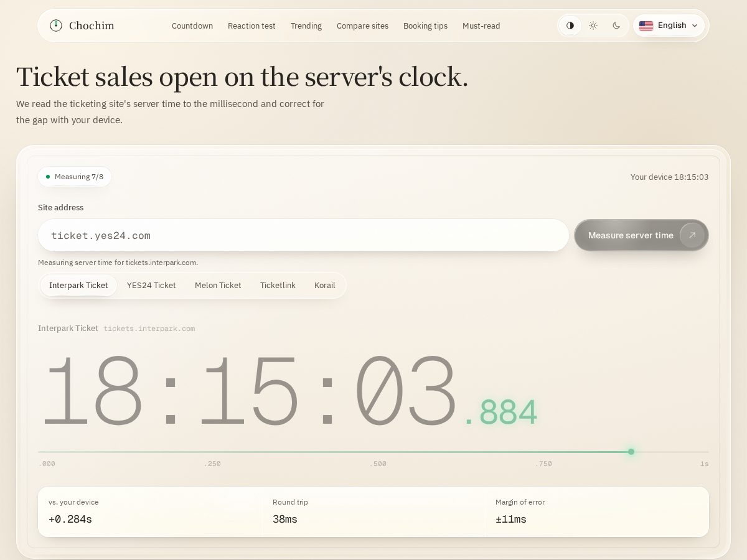
Task: Click the 18:15:03 server clock display
Action: (x=249, y=391)
